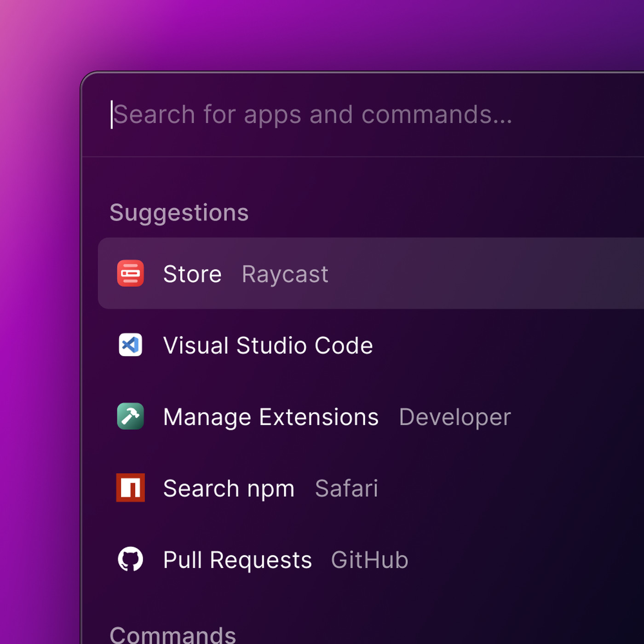Click the Visual Studio Code icon
644x644 pixels.
click(x=130, y=345)
